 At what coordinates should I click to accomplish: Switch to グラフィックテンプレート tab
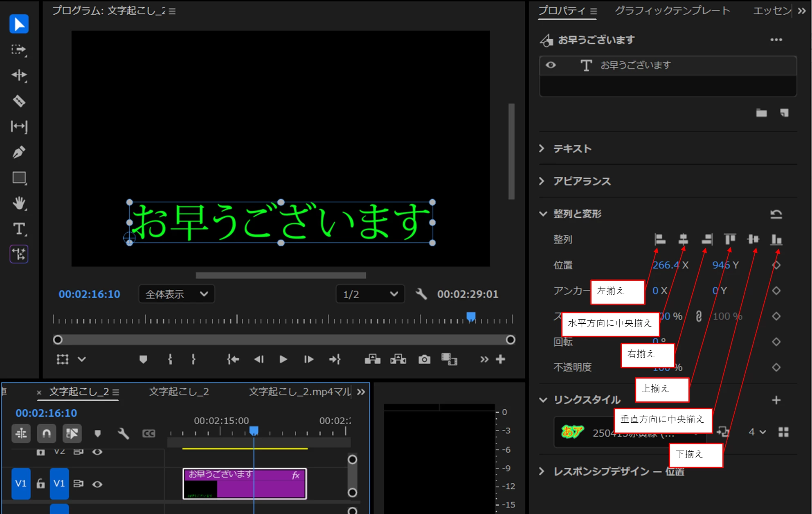672,11
